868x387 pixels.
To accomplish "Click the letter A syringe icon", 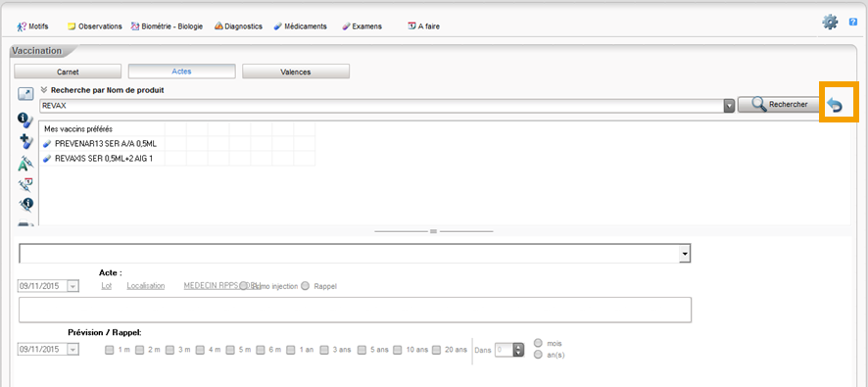I will tap(25, 163).
